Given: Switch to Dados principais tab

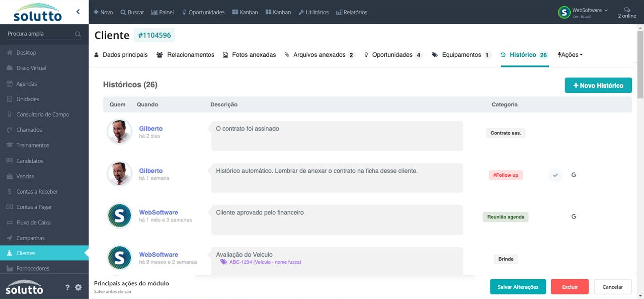Looking at the screenshot, I should (x=121, y=55).
